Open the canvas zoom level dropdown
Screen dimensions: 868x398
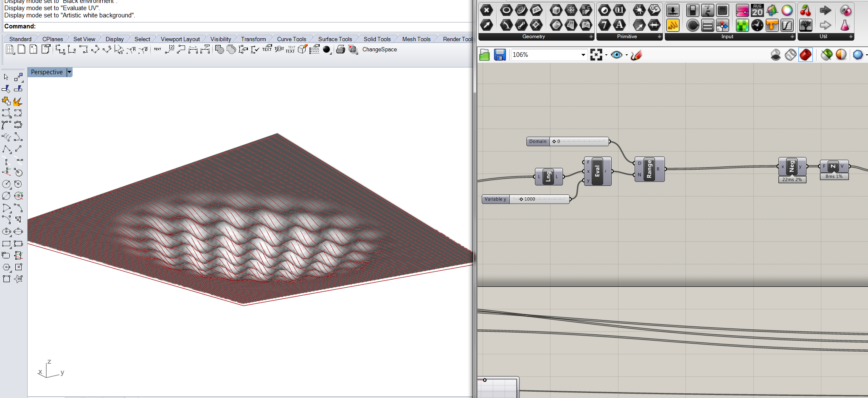(x=583, y=55)
